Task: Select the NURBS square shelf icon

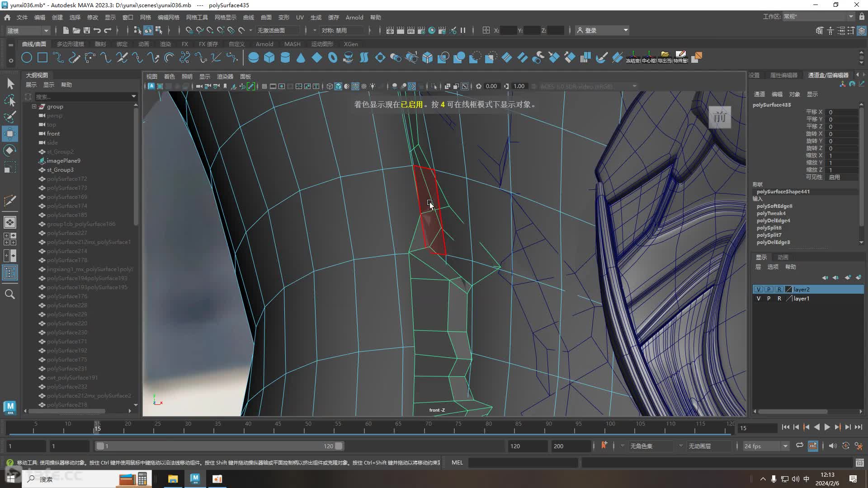Action: pos(42,57)
